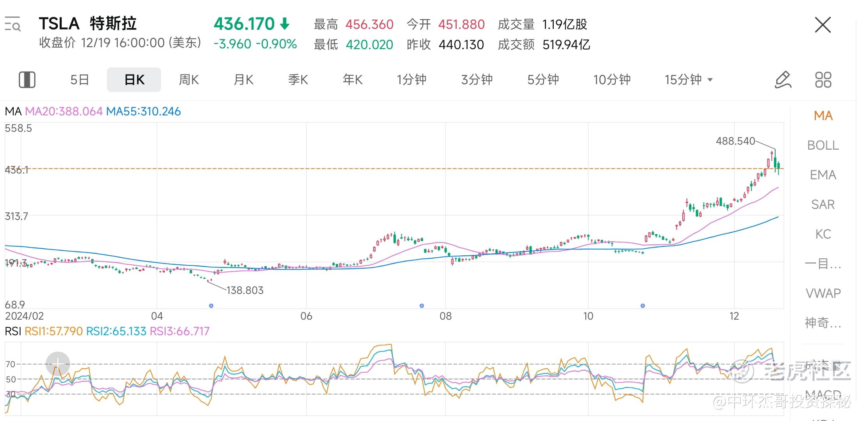Viewport: 868px width, 421px height.
Task: Click the 488.540 high price label
Action: (735, 141)
